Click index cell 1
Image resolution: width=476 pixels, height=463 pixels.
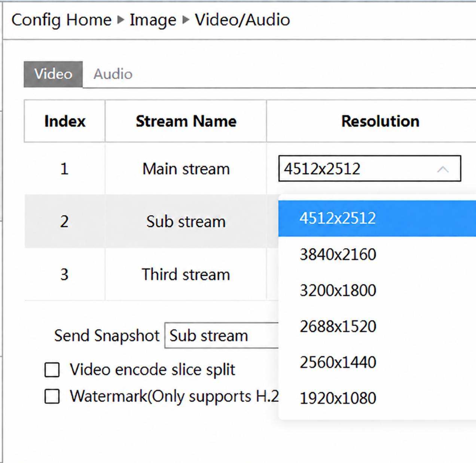pyautogui.click(x=64, y=169)
